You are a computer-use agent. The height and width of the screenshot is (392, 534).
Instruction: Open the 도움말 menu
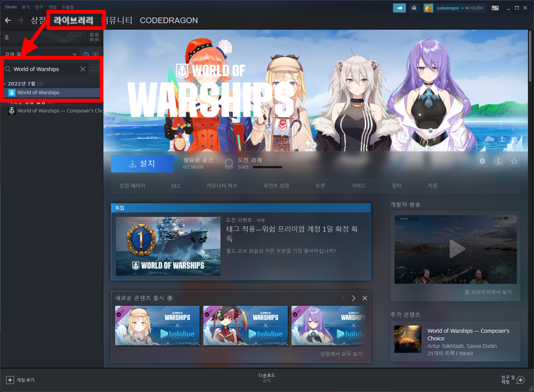[x=68, y=7]
